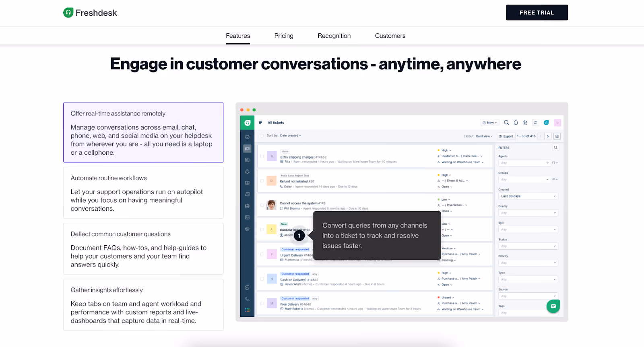Open the New dropdown button
This screenshot has width=644, height=347.
[489, 123]
